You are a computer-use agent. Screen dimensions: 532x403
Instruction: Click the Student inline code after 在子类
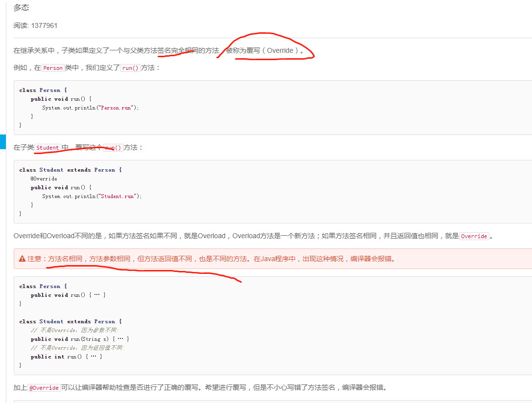47,148
